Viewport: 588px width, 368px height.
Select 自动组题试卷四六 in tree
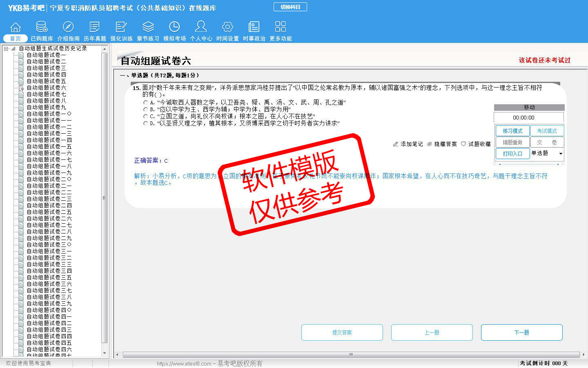tap(49, 349)
